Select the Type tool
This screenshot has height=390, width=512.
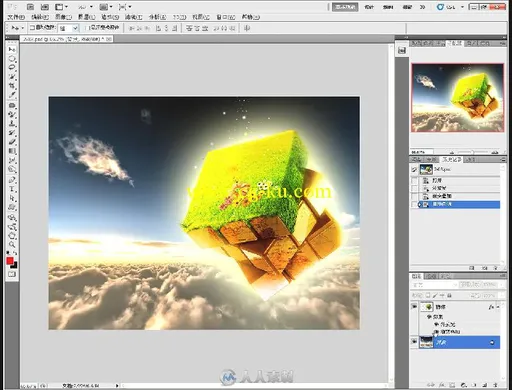coord(12,189)
